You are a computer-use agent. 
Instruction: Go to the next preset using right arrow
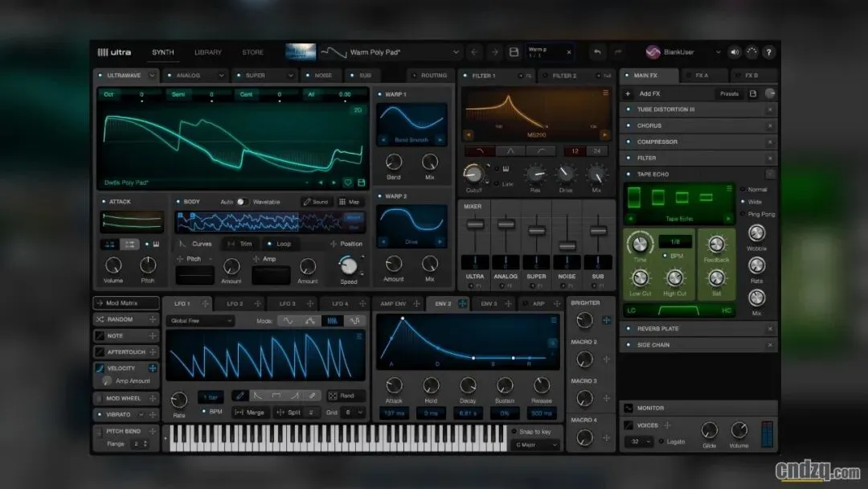[494, 52]
